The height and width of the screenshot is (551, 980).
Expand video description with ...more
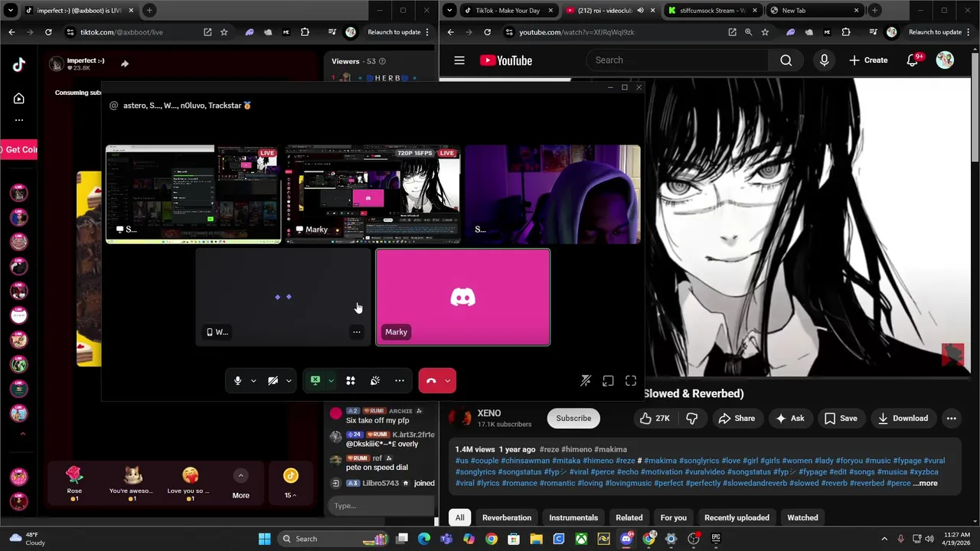click(925, 484)
